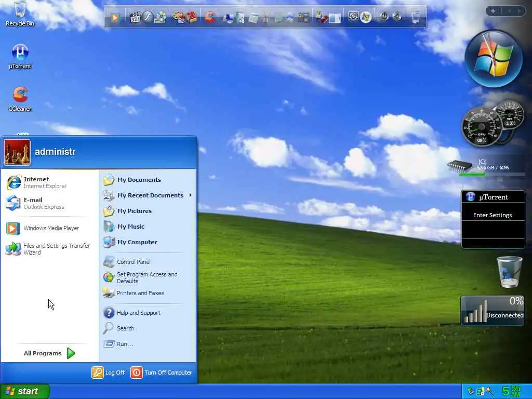The width and height of the screenshot is (532, 399).
Task: Launch CCleaner from the top dock
Action: 210,17
